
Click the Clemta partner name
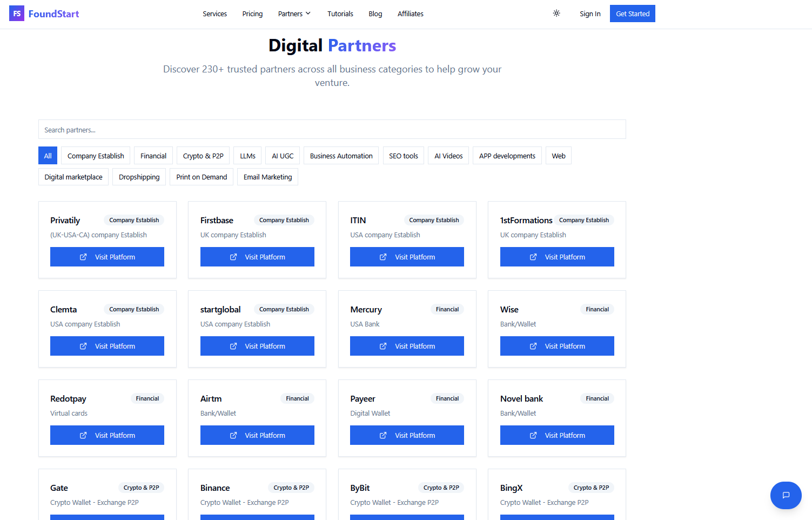click(63, 309)
